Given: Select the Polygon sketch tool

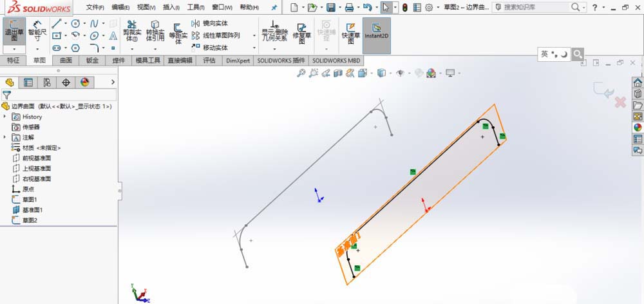Looking at the screenshot, I should [75, 48].
